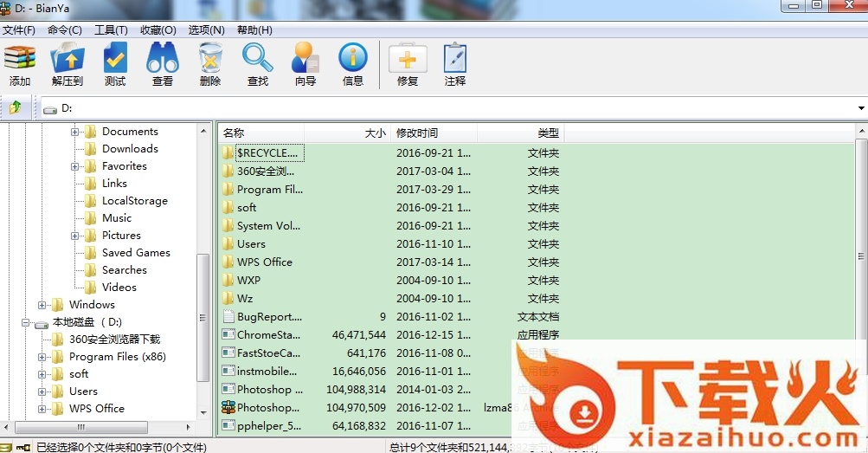Click the 注释 (Comment) toolbar icon
Image resolution: width=868 pixels, height=453 pixels.
455,65
